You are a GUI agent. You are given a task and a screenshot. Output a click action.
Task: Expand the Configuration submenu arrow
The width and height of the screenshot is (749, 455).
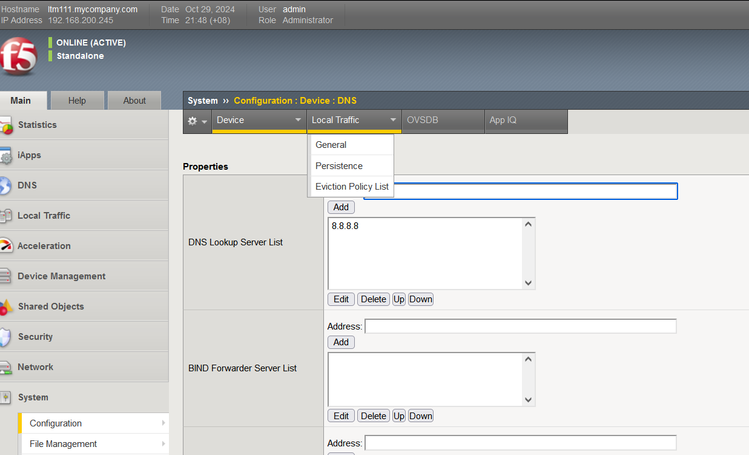pyautogui.click(x=163, y=423)
